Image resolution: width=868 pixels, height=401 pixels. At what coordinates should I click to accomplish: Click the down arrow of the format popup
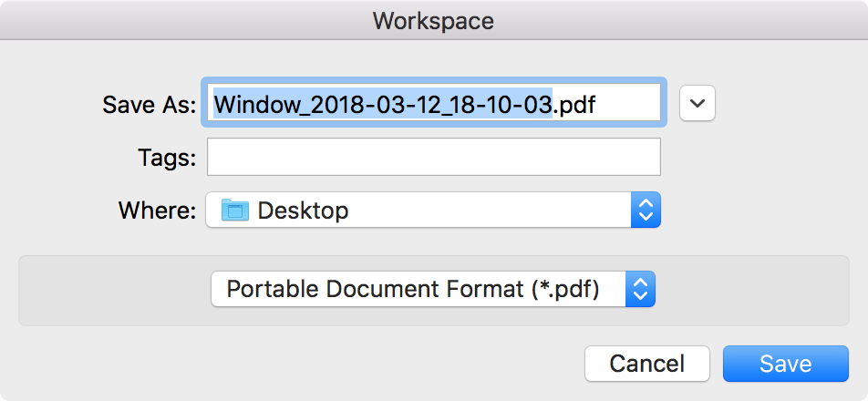pos(640,296)
